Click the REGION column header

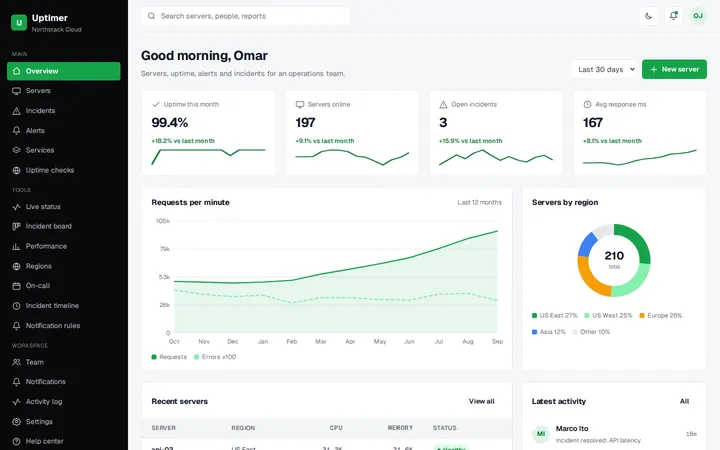point(243,428)
